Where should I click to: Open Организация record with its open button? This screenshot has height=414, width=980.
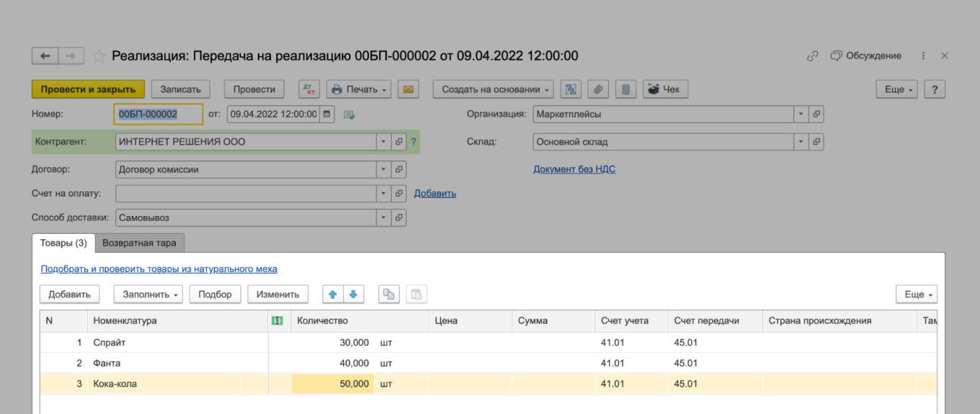(816, 114)
